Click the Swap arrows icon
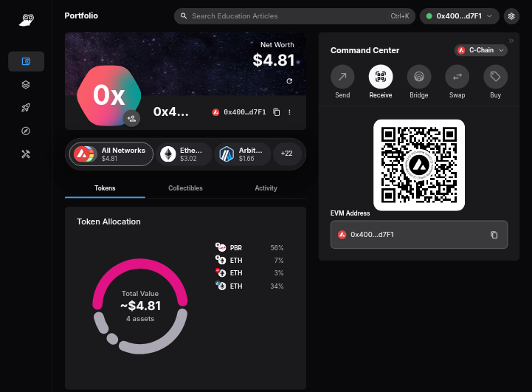The width and height of the screenshot is (532, 392). [457, 77]
